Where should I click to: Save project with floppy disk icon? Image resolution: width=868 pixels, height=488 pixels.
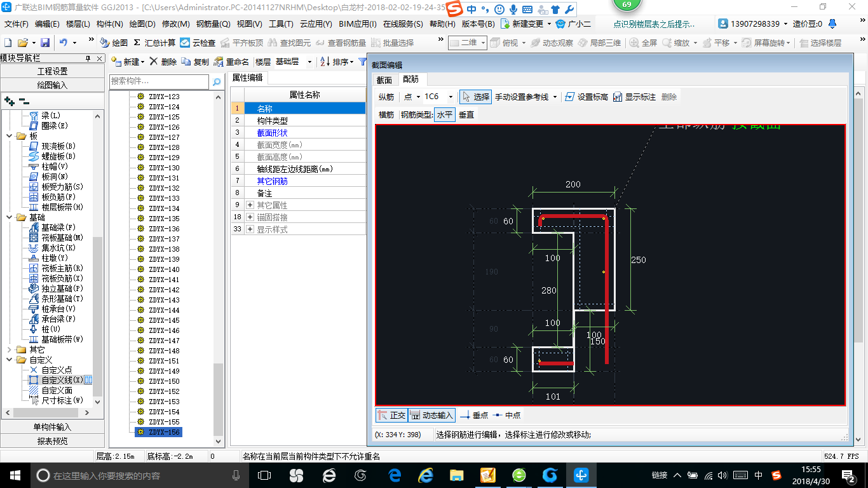(x=45, y=43)
